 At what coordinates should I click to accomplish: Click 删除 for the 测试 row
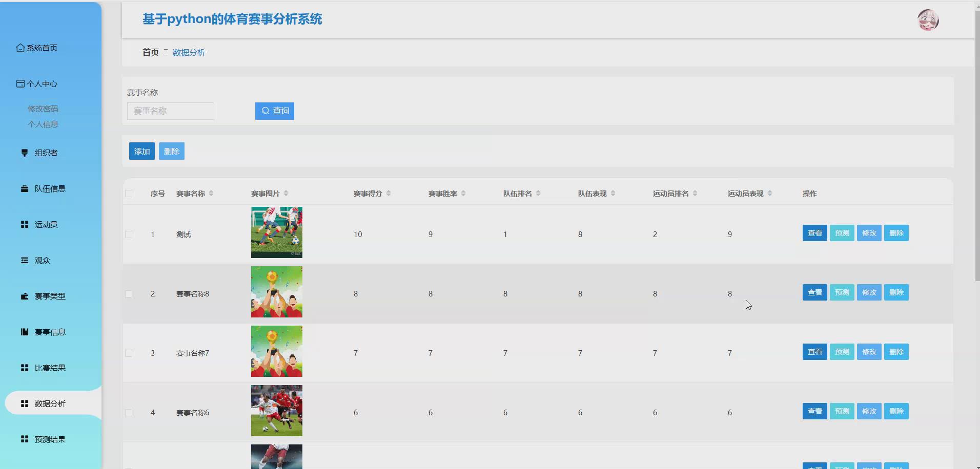click(896, 233)
